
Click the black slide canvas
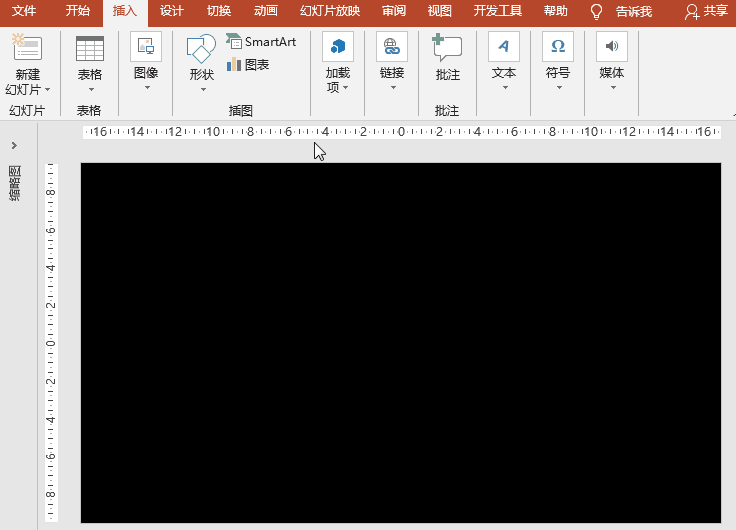401,343
